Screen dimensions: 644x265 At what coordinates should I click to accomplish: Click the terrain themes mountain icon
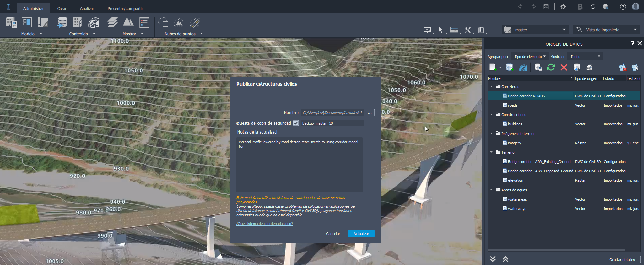coord(128,22)
